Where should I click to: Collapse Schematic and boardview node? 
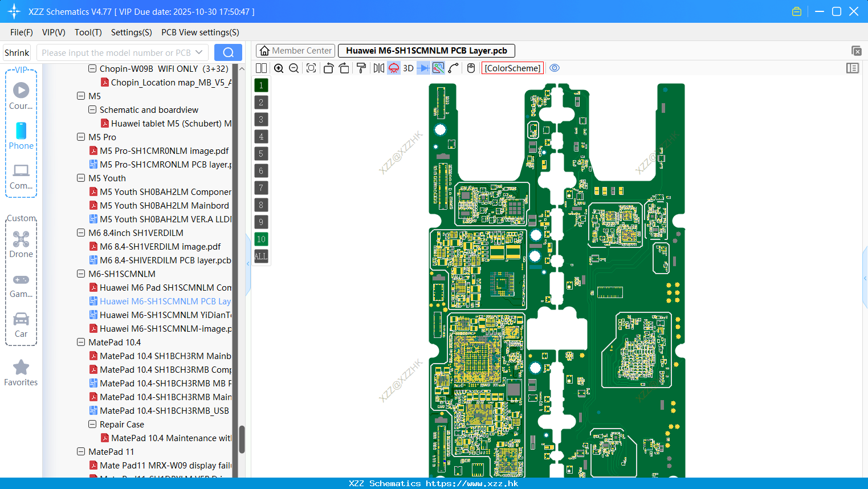pyautogui.click(x=92, y=109)
